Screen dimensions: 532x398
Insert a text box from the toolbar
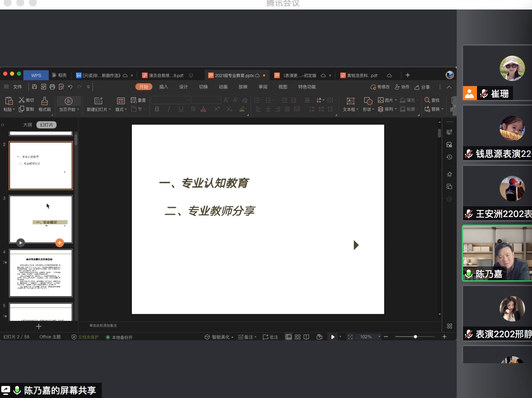click(x=350, y=101)
